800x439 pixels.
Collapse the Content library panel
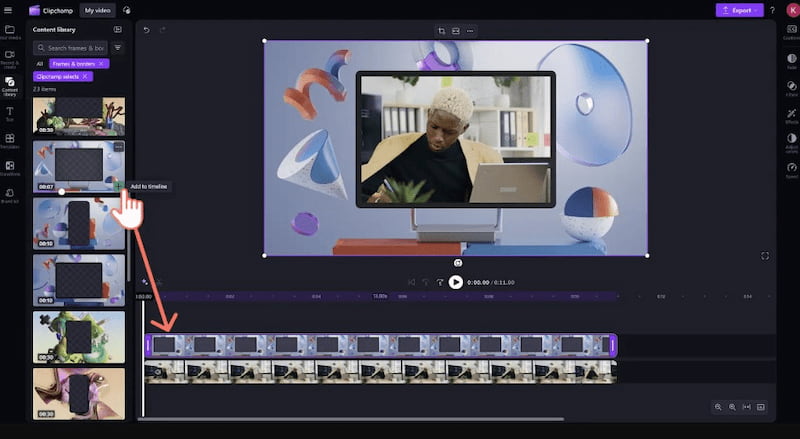click(117, 30)
